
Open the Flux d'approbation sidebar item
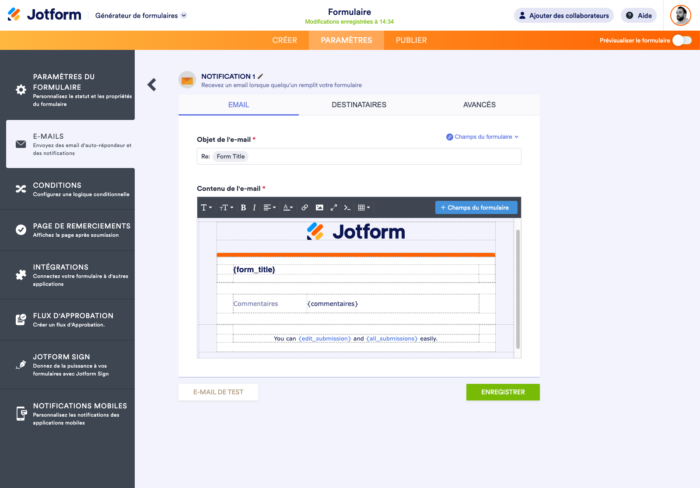click(x=67, y=320)
